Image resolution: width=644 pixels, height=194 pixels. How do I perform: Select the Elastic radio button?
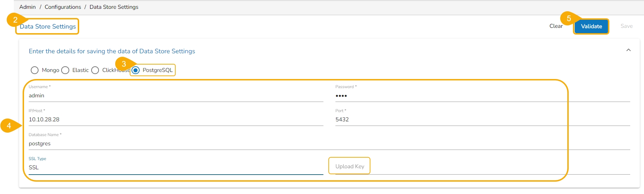(x=65, y=70)
